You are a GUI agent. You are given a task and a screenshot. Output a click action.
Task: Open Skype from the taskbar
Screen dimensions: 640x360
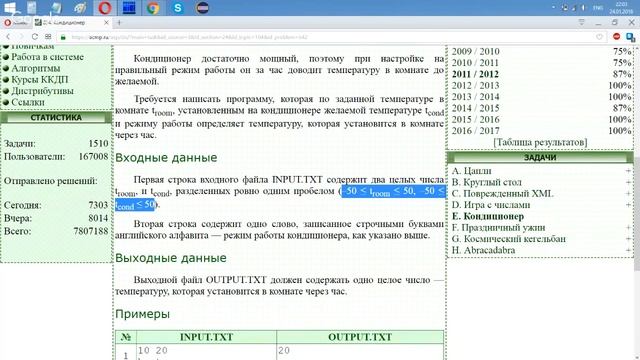pos(178,8)
